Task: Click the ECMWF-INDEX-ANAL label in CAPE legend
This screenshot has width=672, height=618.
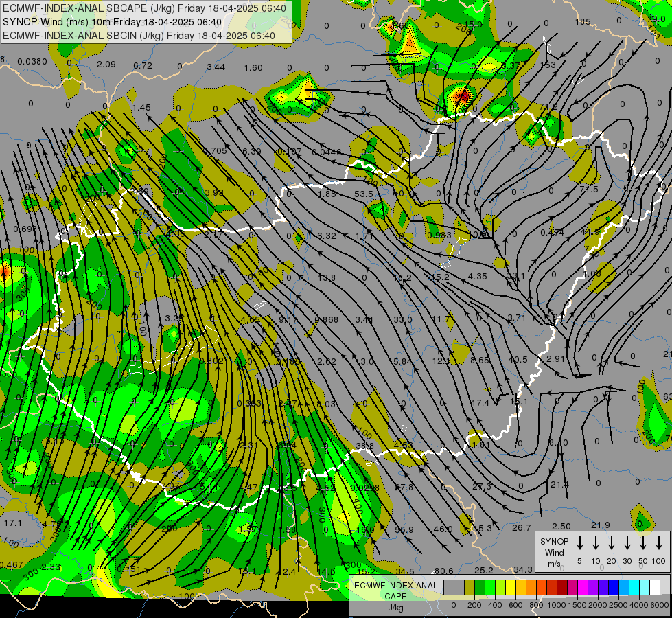Action: [396, 586]
